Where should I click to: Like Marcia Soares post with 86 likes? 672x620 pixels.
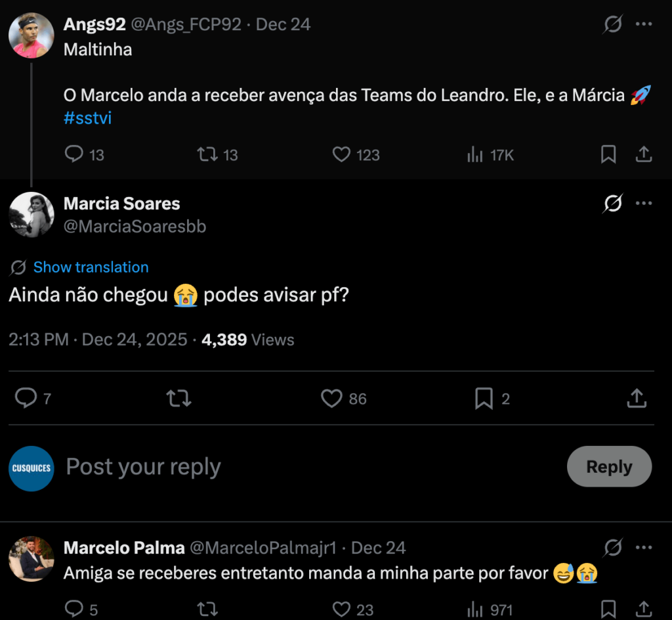click(331, 399)
